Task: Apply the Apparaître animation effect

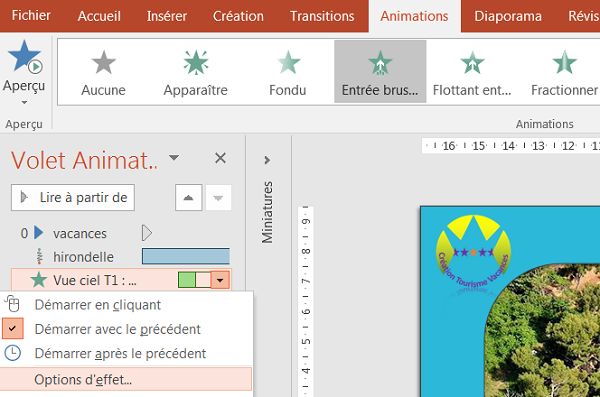Action: (196, 72)
